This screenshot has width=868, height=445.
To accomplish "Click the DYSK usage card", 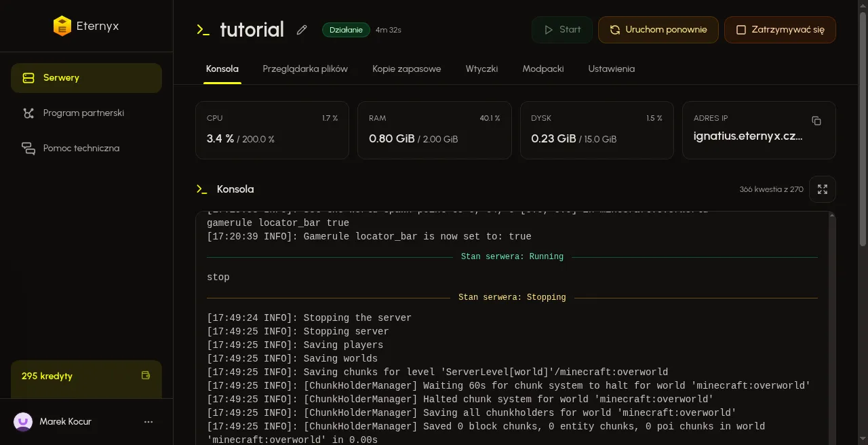I will 597,130.
